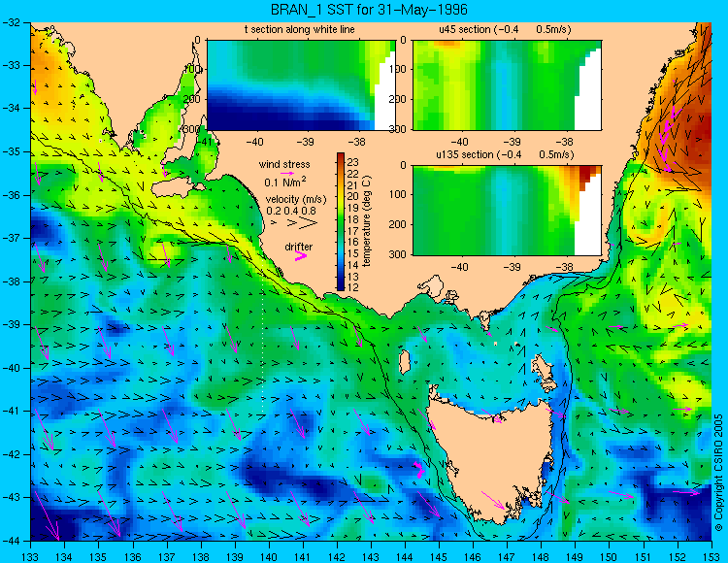Click colour bar value 12
Screen dimensions: 728x563
click(353, 287)
